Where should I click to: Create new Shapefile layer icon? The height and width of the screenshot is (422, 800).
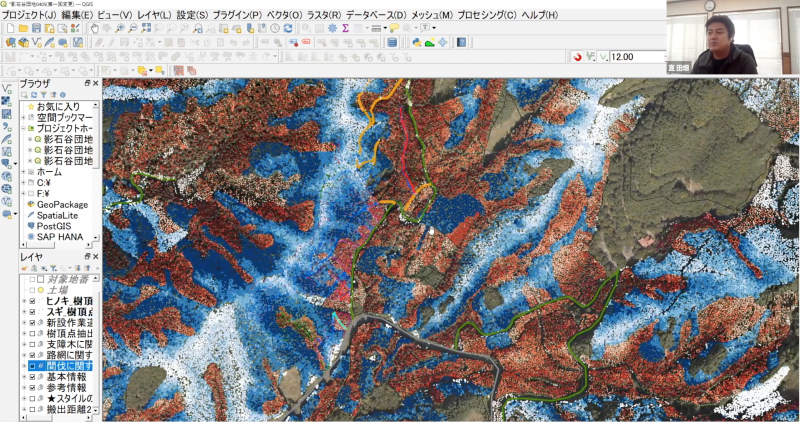[37, 43]
